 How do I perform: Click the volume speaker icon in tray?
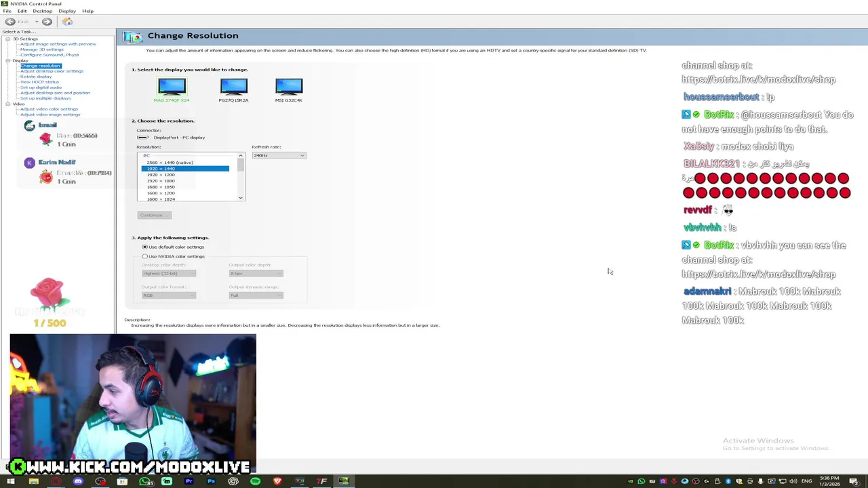point(793,481)
